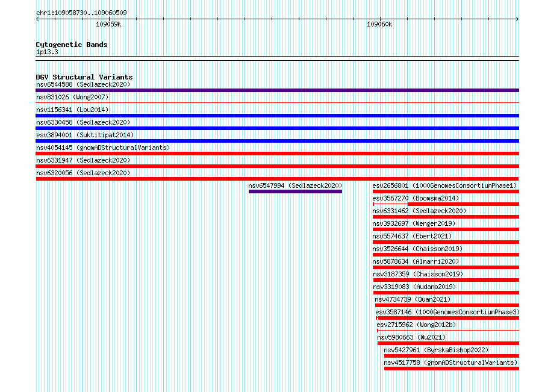Click the chr1:109058730..109060509 coordinate text
Viewport: 536px width, 392px height.
coord(81,13)
